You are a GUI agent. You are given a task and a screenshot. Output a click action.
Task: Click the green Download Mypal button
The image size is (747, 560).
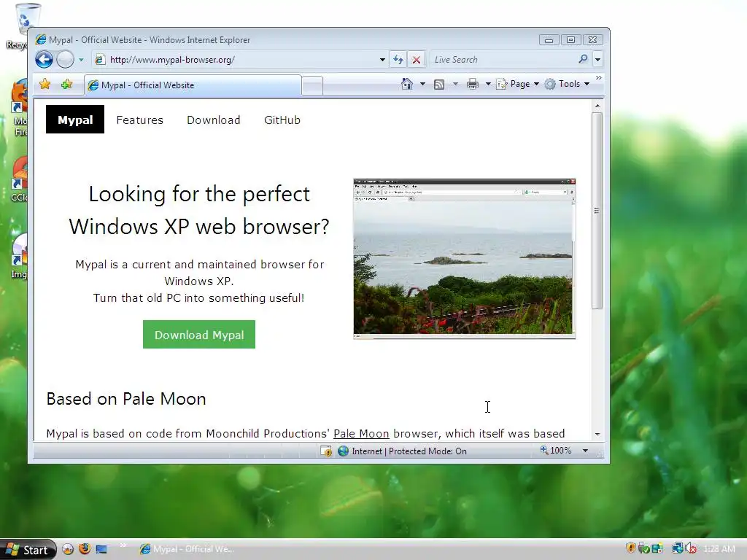(199, 335)
